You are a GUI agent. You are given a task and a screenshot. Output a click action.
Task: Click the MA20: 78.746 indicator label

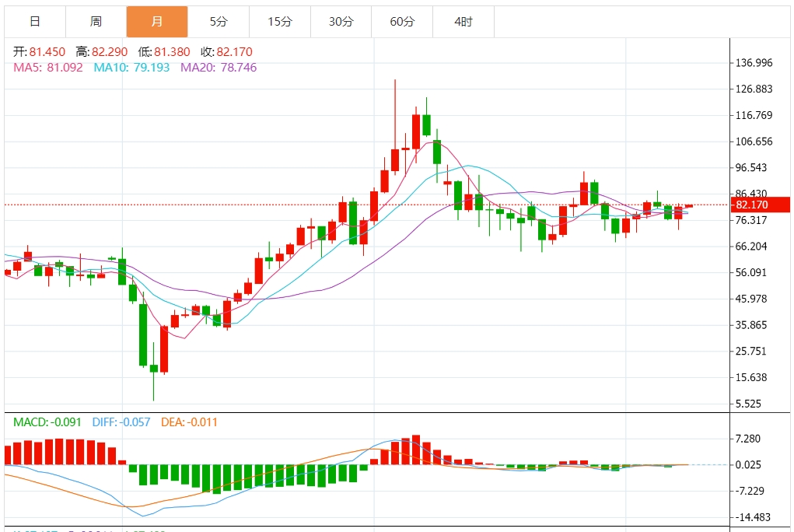tap(219, 68)
